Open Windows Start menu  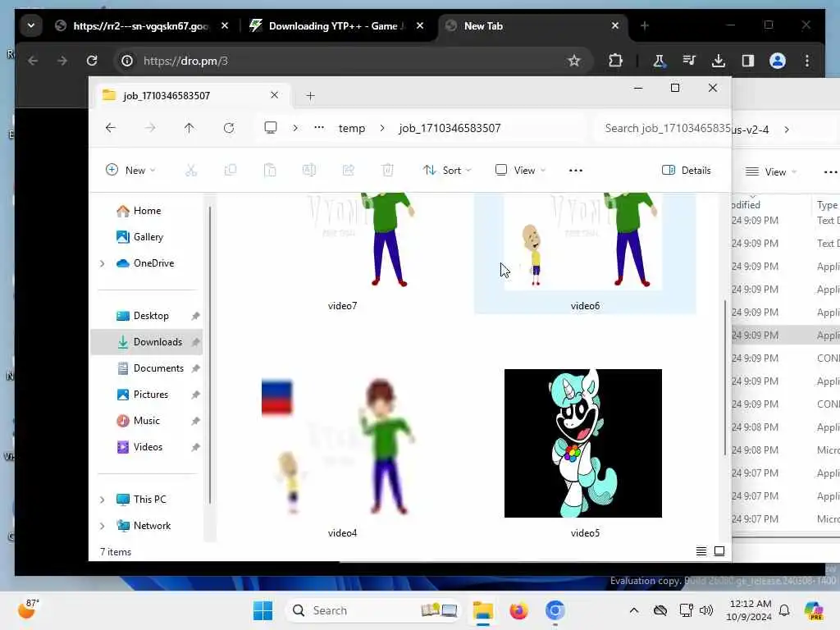click(x=262, y=610)
